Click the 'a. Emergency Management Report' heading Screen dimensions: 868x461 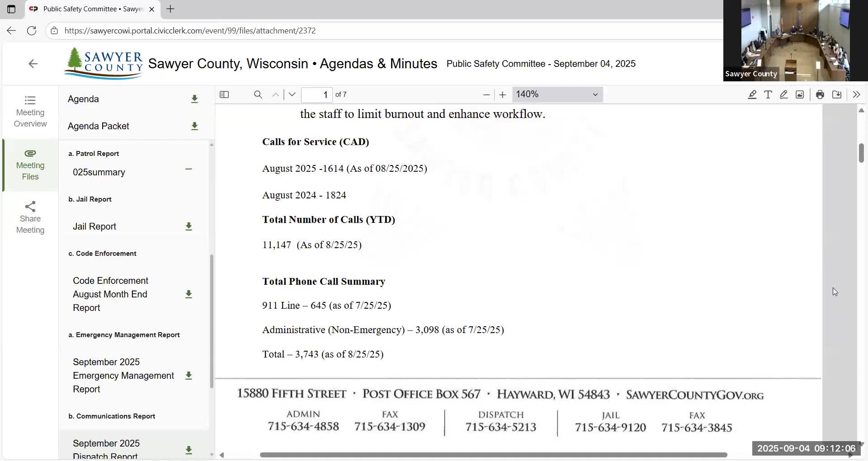(124, 335)
